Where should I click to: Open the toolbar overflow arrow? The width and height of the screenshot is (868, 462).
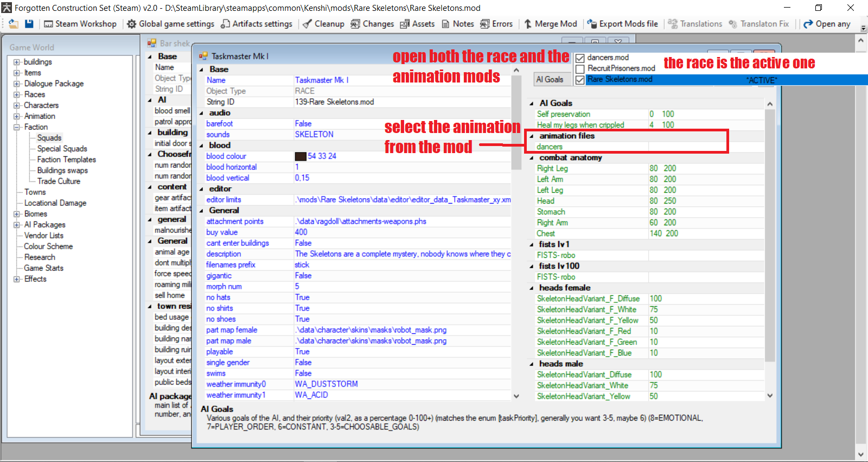[863, 27]
